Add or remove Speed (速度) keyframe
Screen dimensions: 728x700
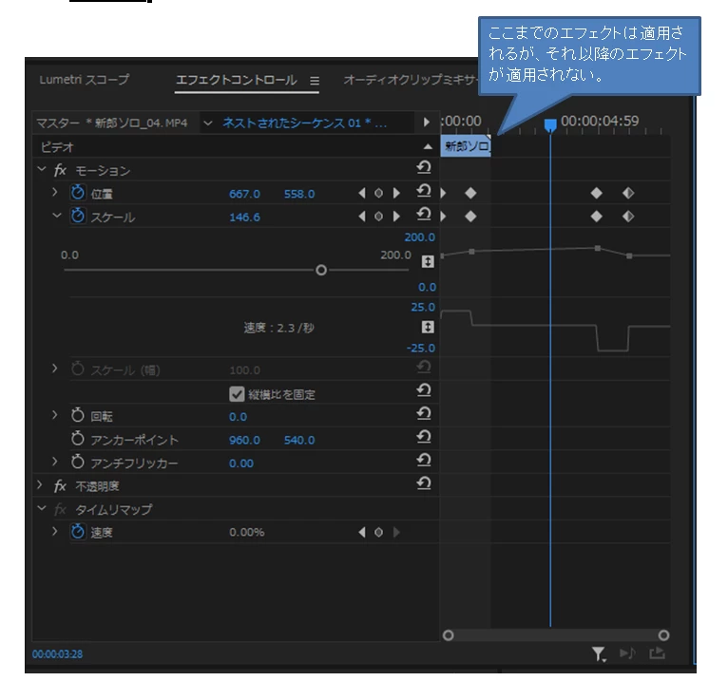(379, 532)
